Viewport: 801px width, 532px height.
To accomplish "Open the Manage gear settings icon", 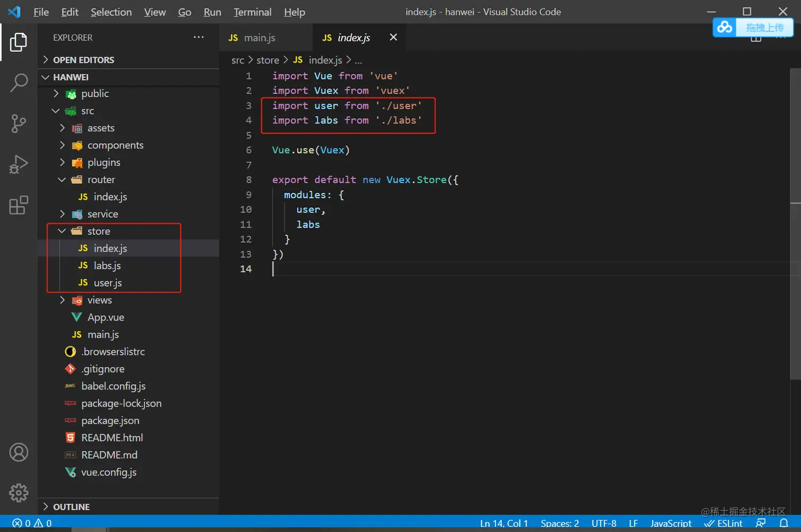I will [19, 493].
